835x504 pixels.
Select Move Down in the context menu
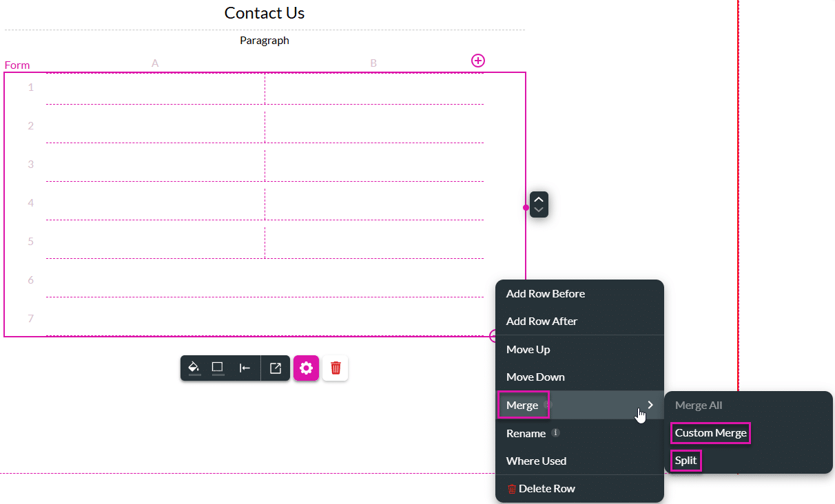click(535, 377)
